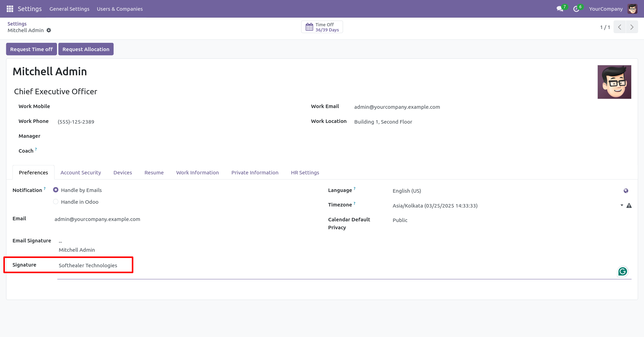Screen dimensions: 644x337
Task: Open the Calendar Default Privacy field
Action: pyautogui.click(x=512, y=220)
